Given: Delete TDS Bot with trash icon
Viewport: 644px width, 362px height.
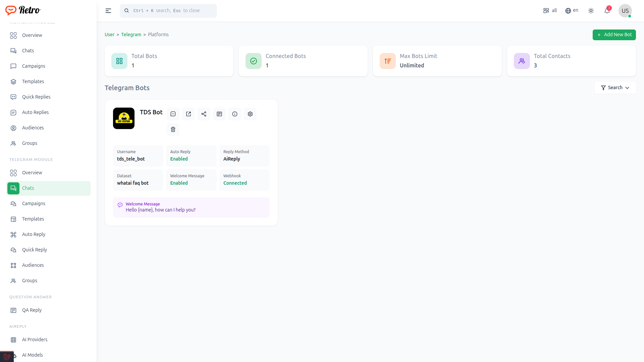Looking at the screenshot, I should click(x=173, y=129).
